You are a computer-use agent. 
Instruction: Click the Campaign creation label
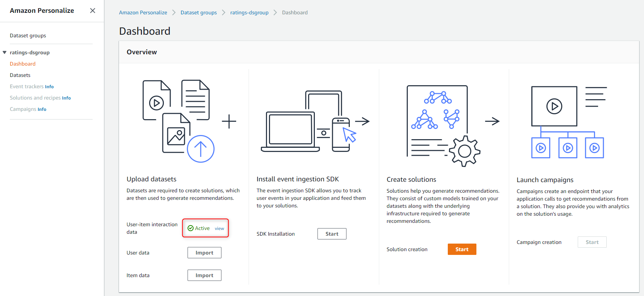click(539, 242)
